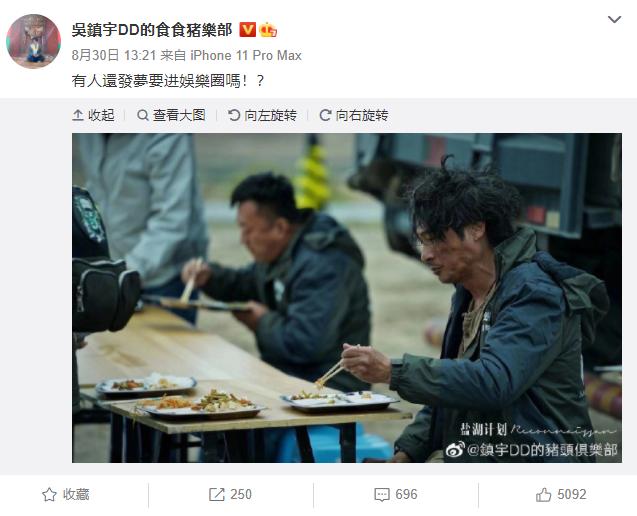This screenshot has height=516, width=637.
Task: Like the post with thumbs-up icon
Action: coord(544,494)
